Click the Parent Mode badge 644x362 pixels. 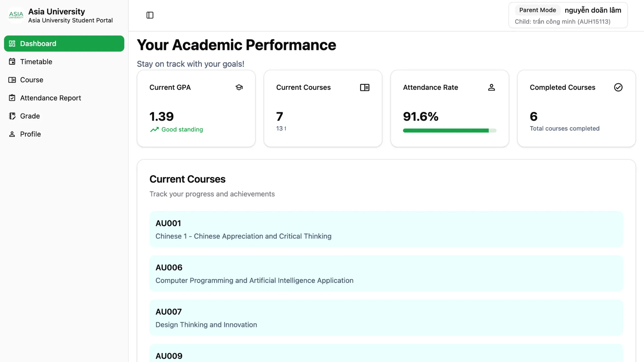click(537, 10)
